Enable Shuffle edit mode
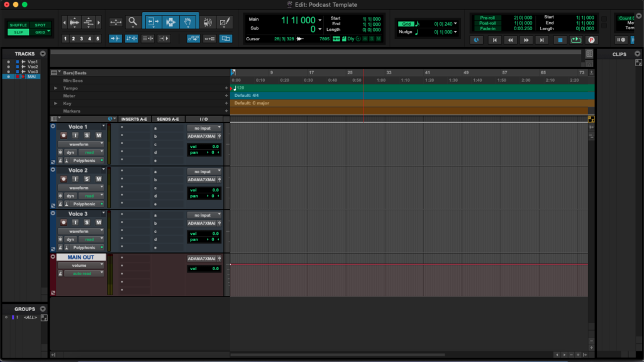 click(18, 25)
